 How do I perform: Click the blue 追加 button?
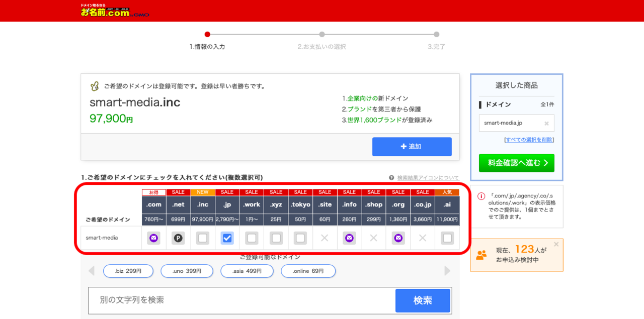point(412,147)
